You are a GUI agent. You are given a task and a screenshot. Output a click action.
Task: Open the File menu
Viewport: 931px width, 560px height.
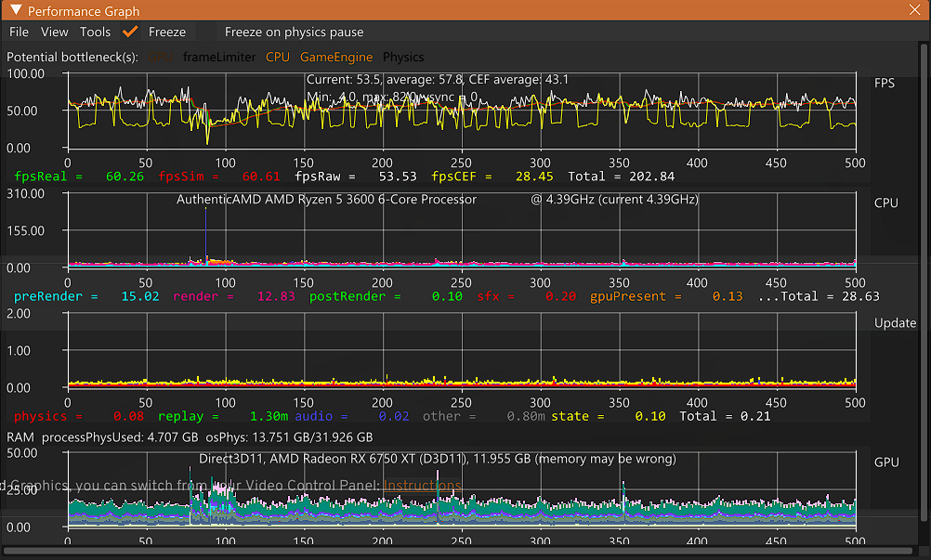coord(19,32)
